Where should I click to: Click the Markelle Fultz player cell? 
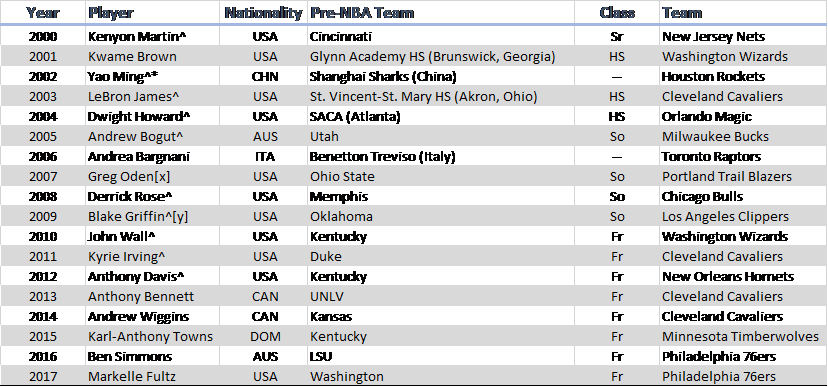153,376
